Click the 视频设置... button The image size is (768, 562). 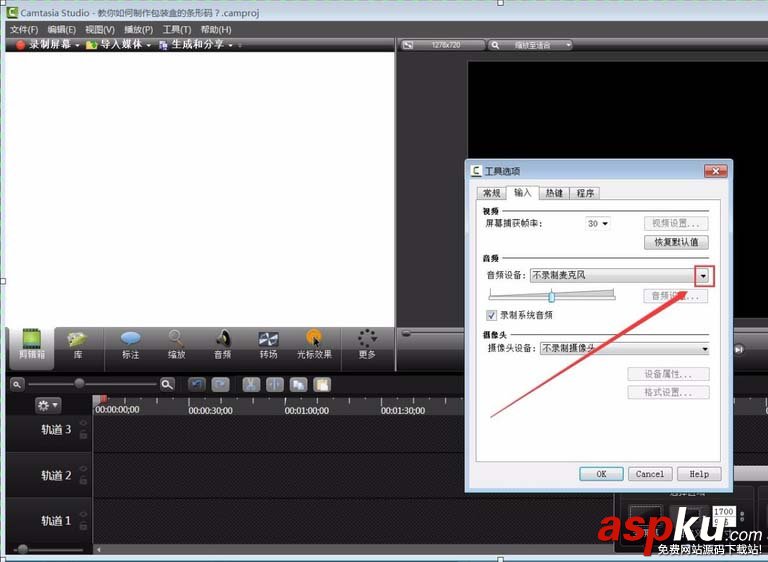coord(676,223)
